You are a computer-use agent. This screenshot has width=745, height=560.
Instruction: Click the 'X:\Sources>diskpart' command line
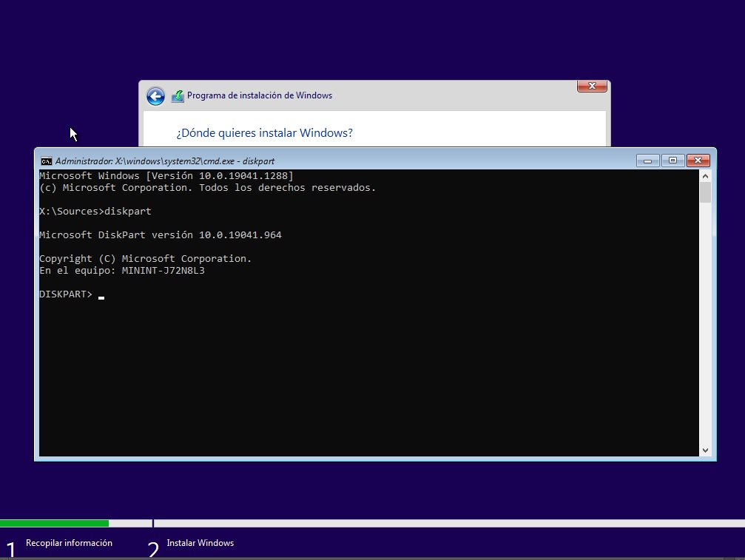95,212
